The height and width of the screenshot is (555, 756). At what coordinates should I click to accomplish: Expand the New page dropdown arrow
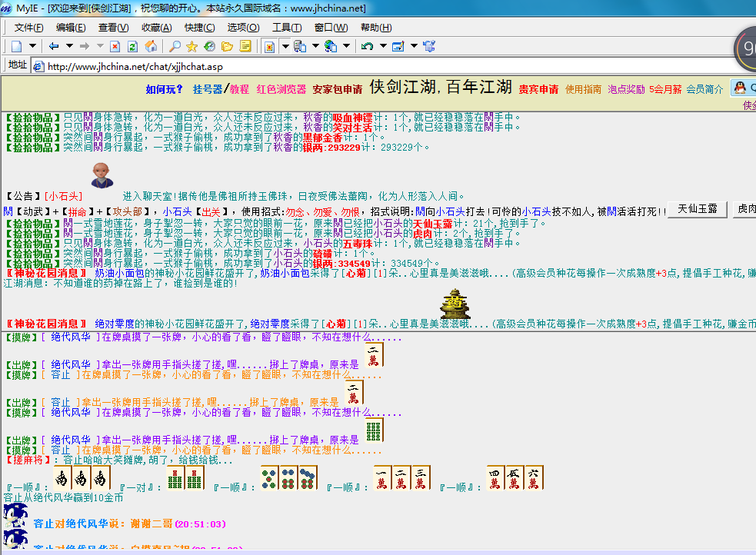[32, 46]
